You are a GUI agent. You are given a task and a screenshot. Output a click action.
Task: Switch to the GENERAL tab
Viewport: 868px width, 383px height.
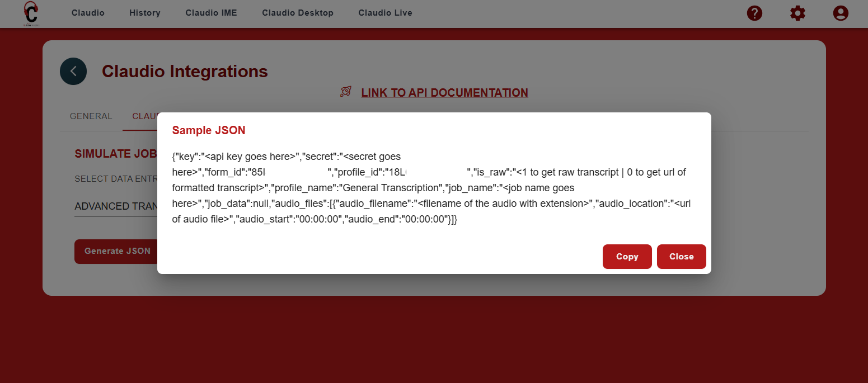tap(91, 116)
